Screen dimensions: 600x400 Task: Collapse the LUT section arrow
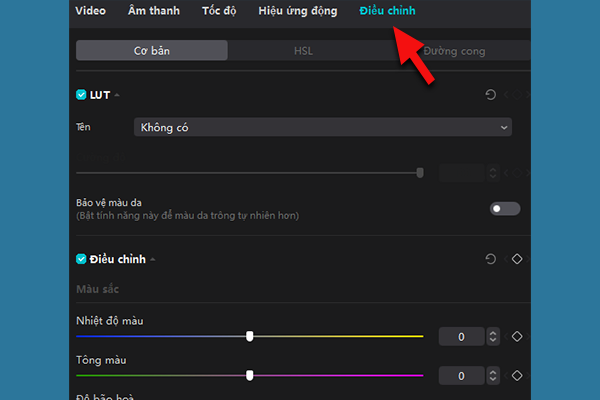[x=117, y=96]
